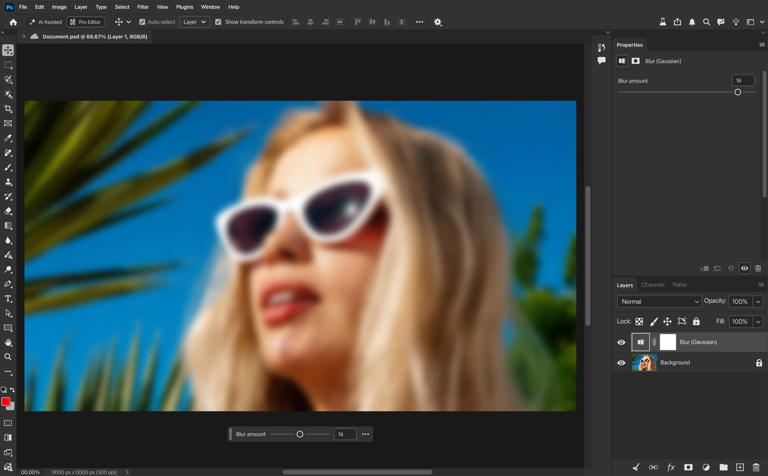Create a new group folder icon

coord(723,467)
